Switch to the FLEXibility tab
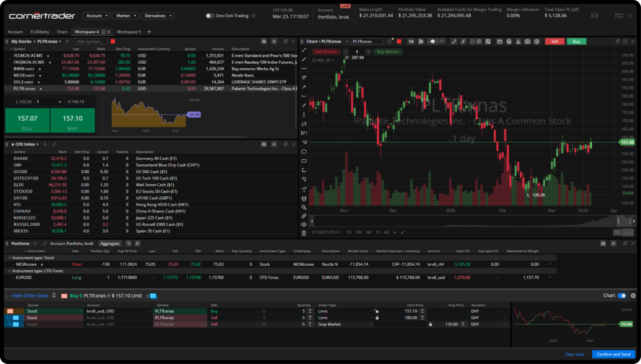Screen dimensions: 641x364 pos(39,32)
